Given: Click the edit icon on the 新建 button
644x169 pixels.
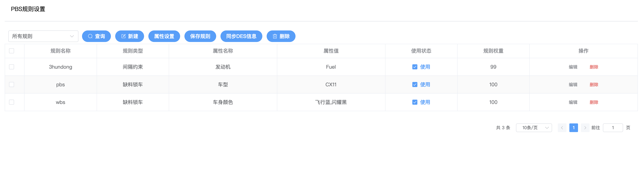Looking at the screenshot, I should click(123, 36).
